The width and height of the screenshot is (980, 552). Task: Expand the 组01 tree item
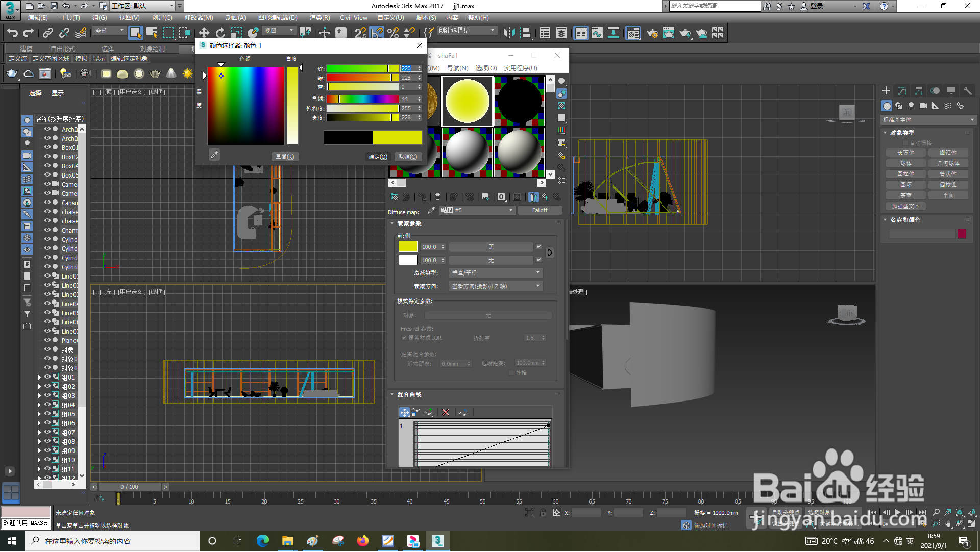[x=39, y=378]
